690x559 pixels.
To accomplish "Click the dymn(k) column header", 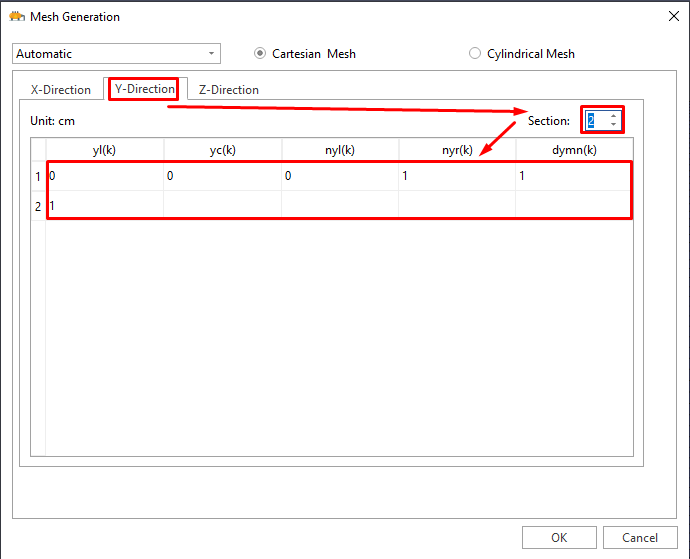I will [x=574, y=150].
